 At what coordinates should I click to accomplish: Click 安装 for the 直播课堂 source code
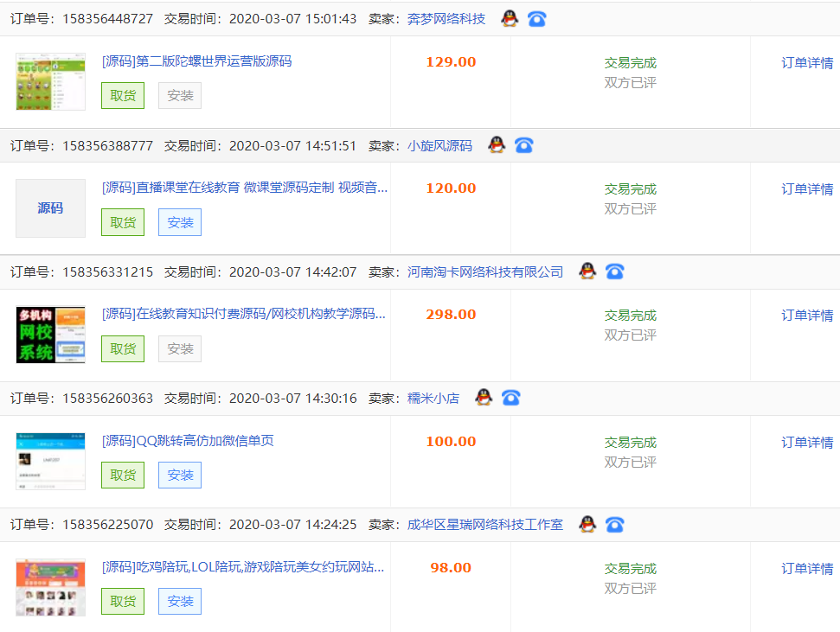click(179, 222)
